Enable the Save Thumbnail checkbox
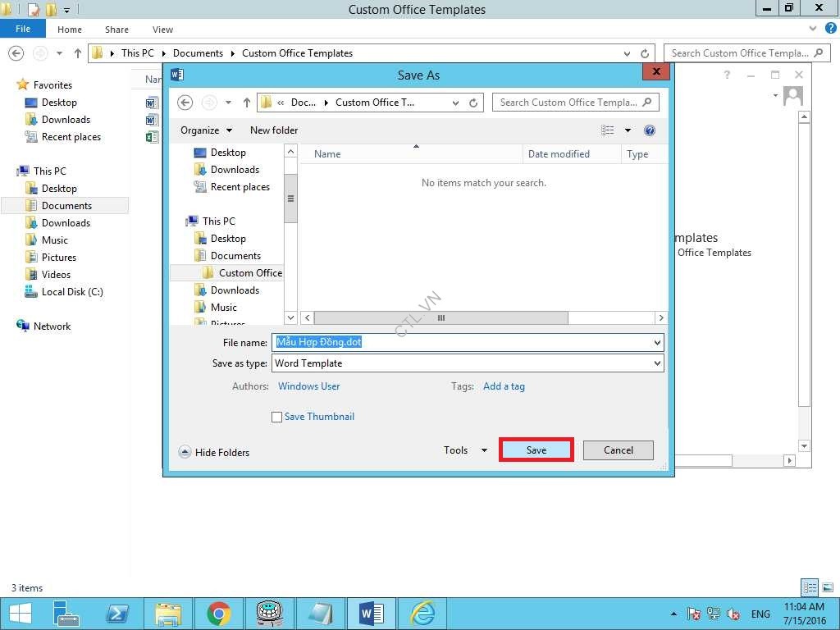Image resolution: width=840 pixels, height=630 pixels. tap(277, 417)
